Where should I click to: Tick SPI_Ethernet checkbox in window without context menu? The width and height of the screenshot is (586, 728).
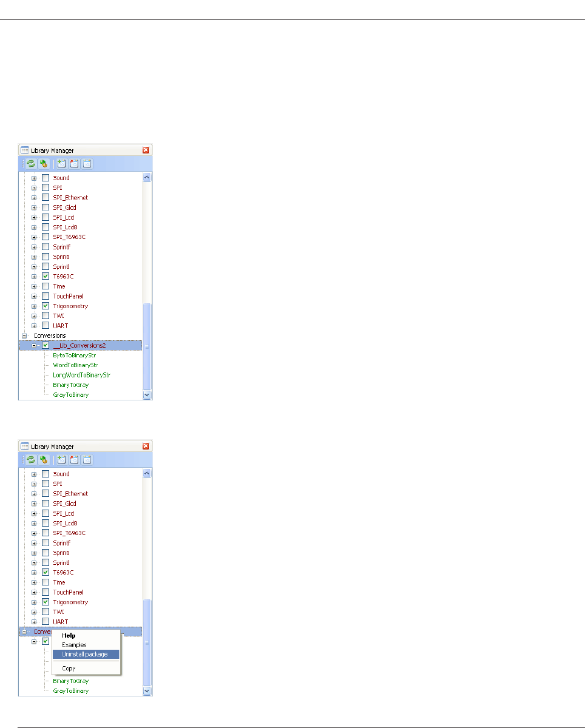click(x=45, y=198)
